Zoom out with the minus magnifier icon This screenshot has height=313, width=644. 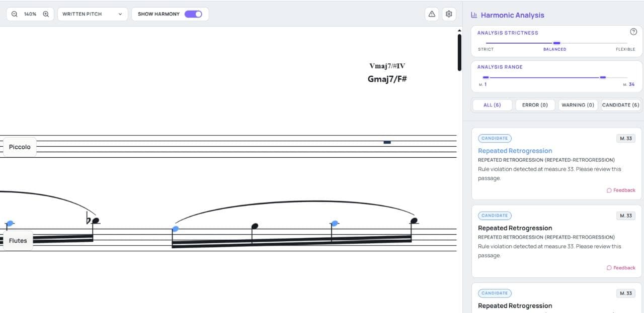[x=14, y=14]
